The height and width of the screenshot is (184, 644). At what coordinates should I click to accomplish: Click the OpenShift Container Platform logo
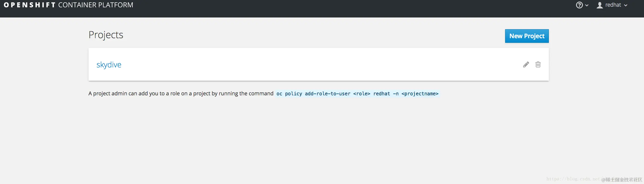69,5
